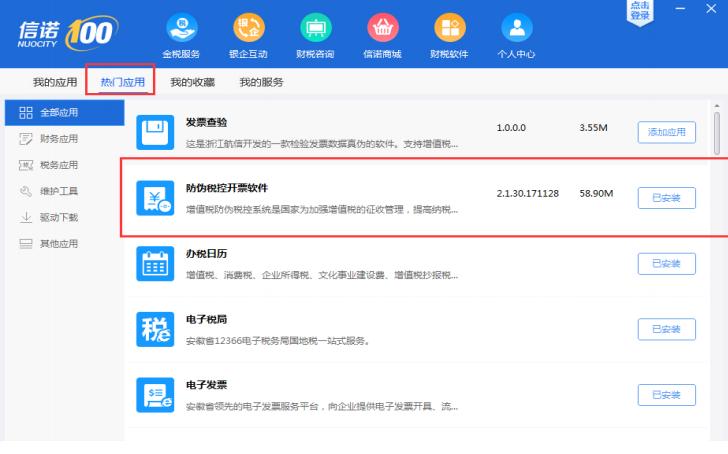Click the 电子税局 app icon
Image resolution: width=728 pixels, height=454 pixels.
tap(155, 329)
